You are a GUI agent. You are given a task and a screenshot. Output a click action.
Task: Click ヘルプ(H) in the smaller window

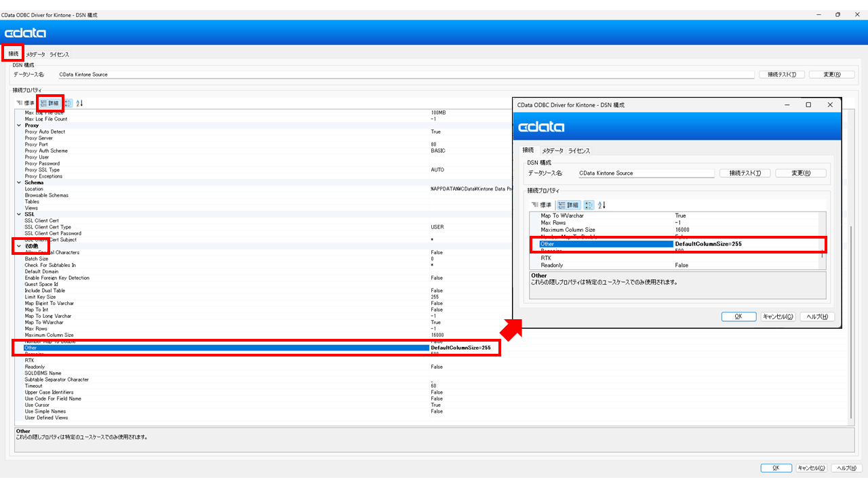tap(817, 317)
